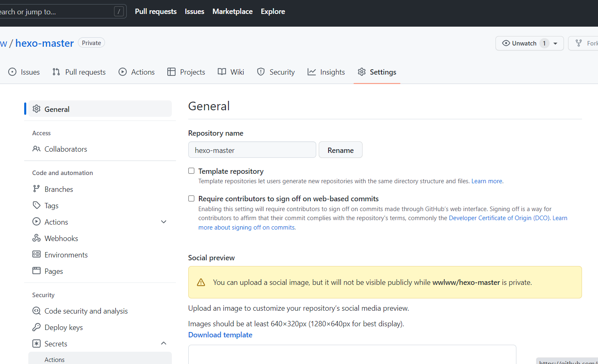The width and height of the screenshot is (598, 364).
Task: Click the Collaborators people icon
Action: pyautogui.click(x=37, y=149)
